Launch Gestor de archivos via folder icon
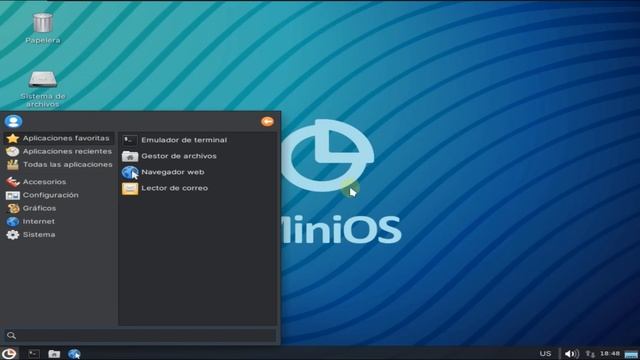This screenshot has height=360, width=640. pos(130,156)
